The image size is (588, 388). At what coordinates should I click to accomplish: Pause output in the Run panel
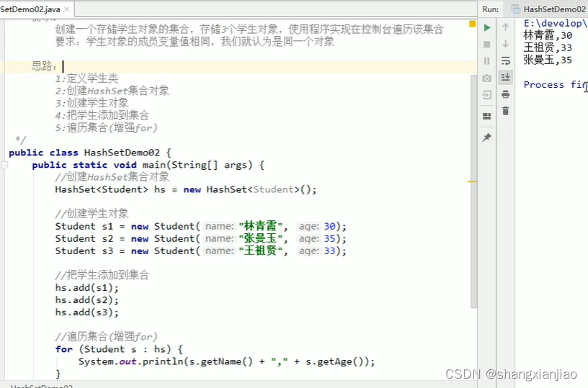(486, 60)
